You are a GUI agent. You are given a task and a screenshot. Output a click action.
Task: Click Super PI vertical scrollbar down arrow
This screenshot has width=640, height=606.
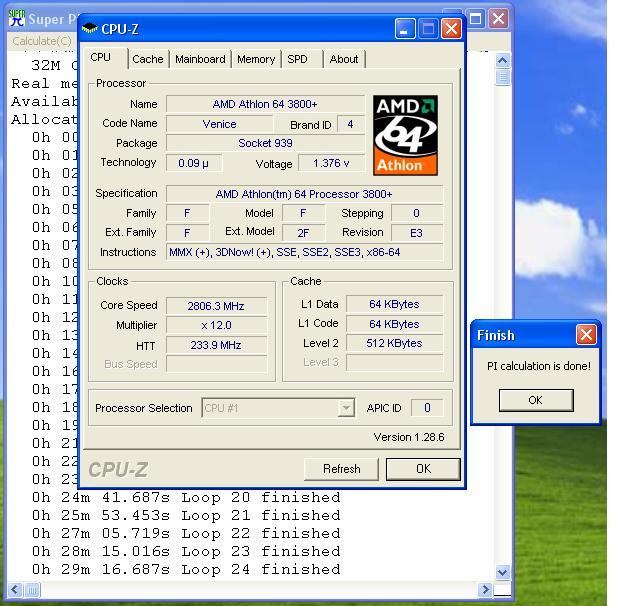503,572
